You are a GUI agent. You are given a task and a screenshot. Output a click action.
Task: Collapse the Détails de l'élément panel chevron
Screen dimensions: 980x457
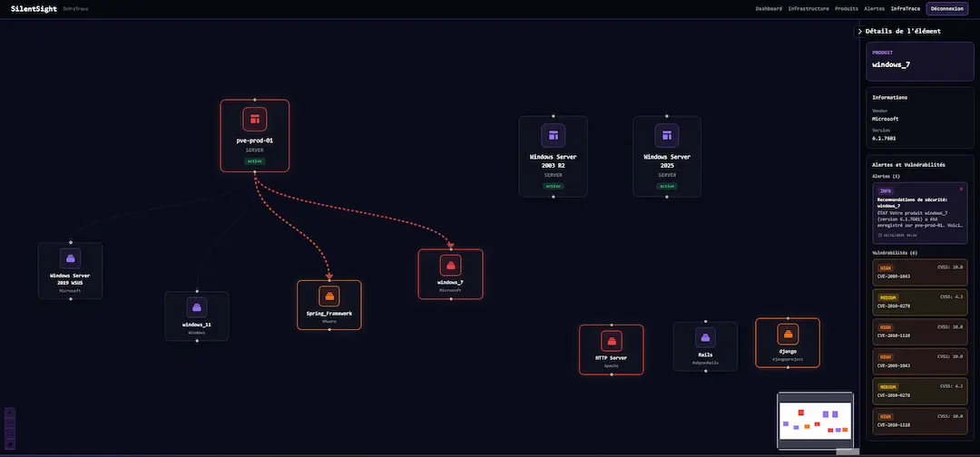860,31
